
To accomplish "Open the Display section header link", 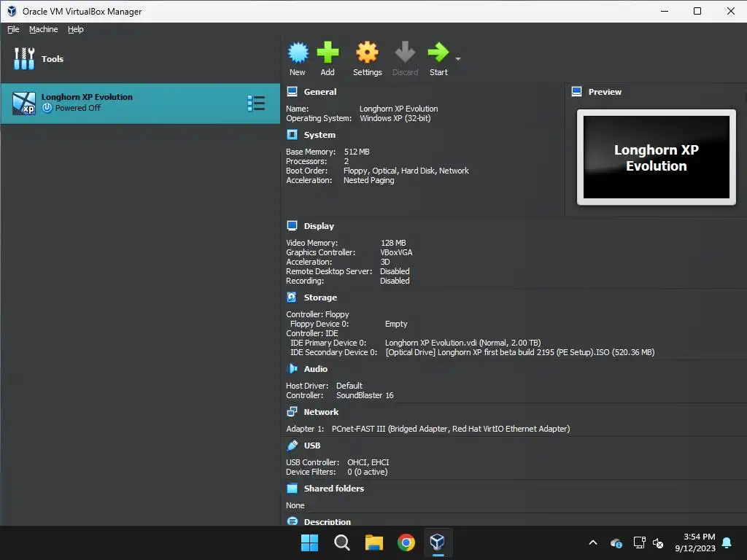I will tap(319, 226).
